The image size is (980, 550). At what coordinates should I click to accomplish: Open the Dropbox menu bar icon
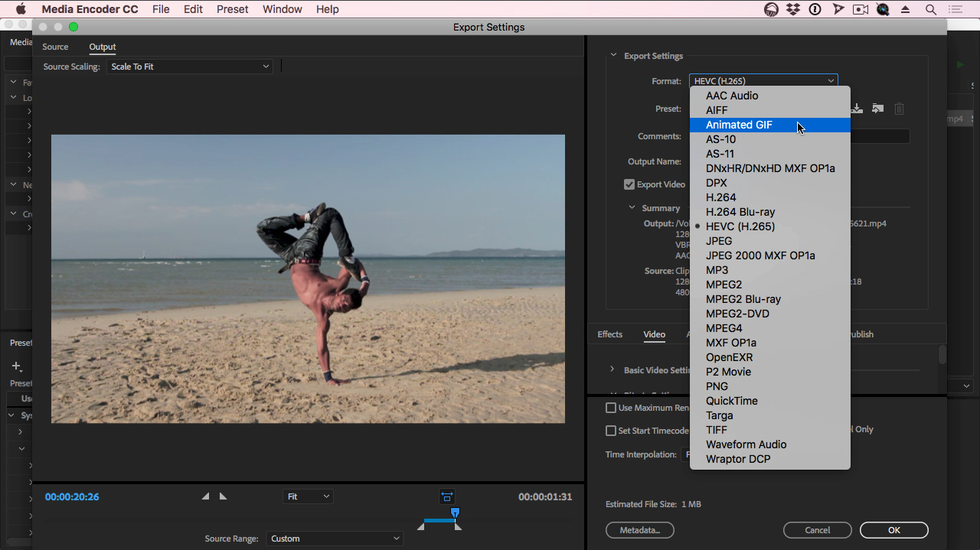point(793,9)
